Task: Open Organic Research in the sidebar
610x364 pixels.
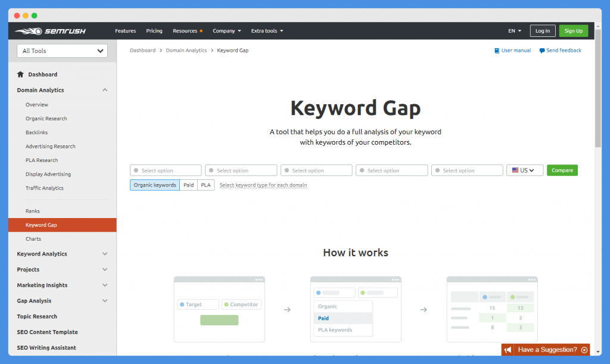Action: (46, 119)
